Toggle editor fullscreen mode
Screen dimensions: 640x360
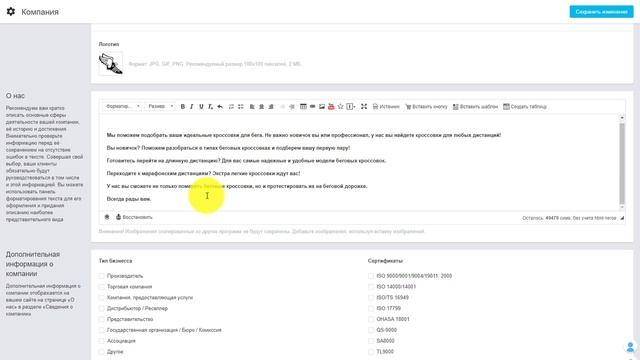point(364,107)
